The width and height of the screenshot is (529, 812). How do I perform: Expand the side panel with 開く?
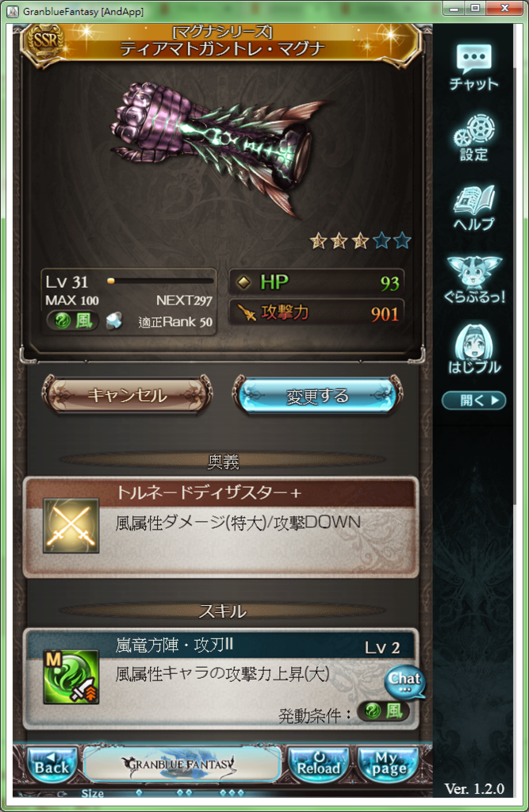point(473,400)
